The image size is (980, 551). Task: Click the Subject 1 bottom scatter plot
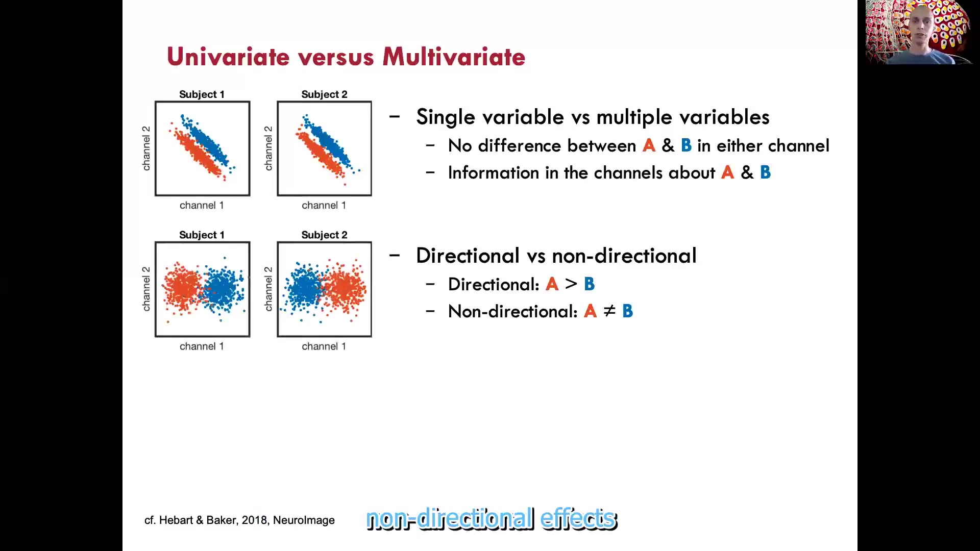202,289
